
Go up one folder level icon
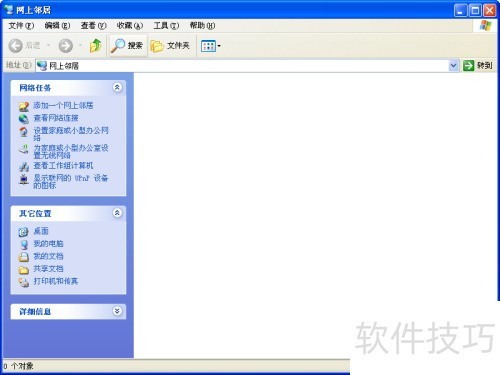(96, 45)
